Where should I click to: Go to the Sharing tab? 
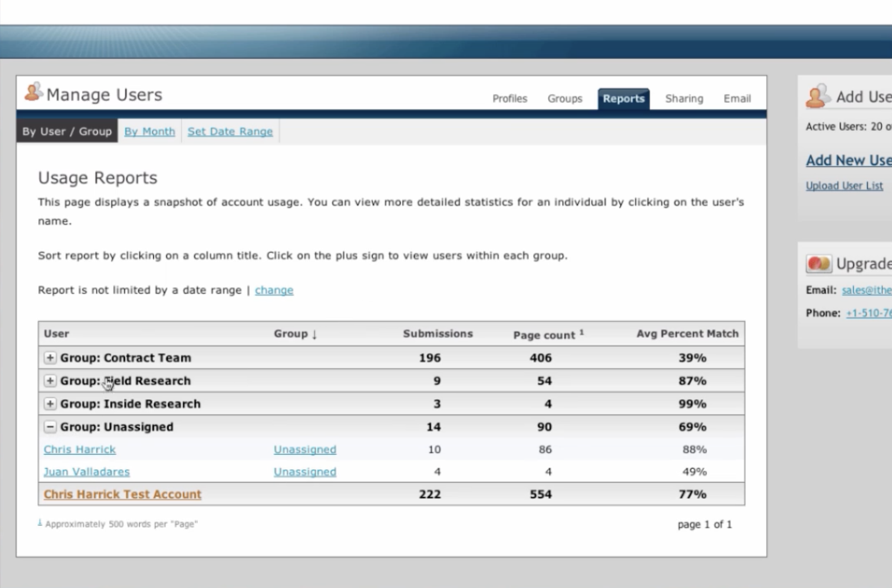click(x=684, y=99)
